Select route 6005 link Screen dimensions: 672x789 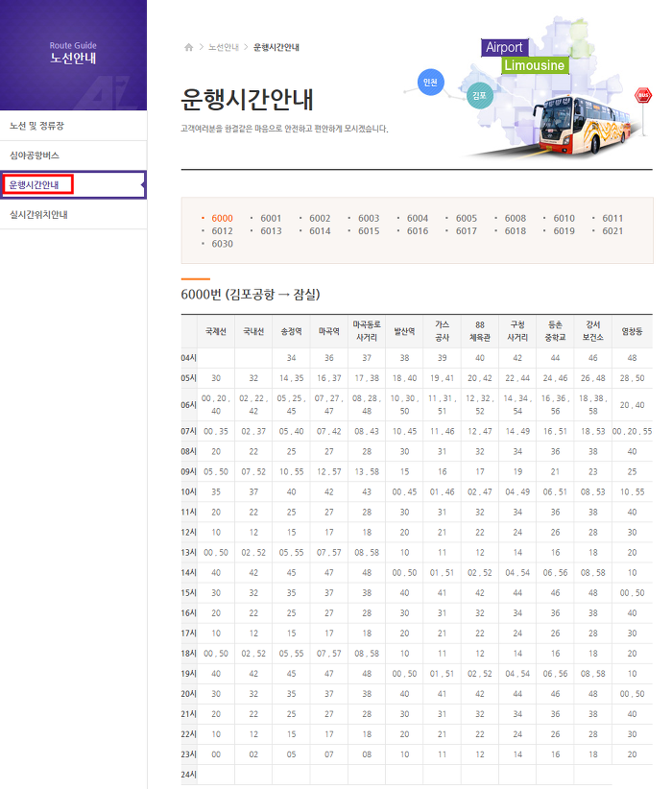click(x=467, y=219)
